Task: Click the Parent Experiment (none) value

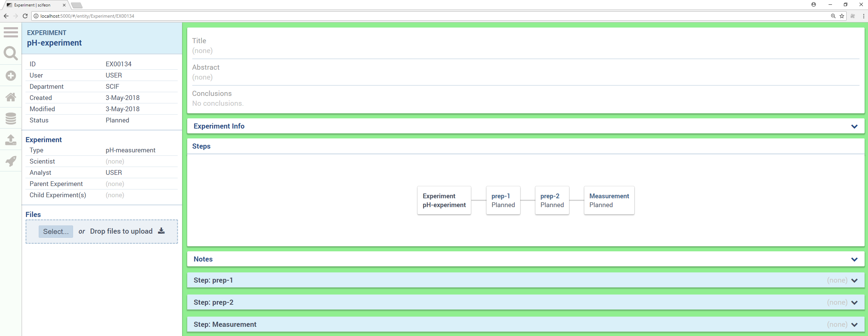Action: point(115,184)
